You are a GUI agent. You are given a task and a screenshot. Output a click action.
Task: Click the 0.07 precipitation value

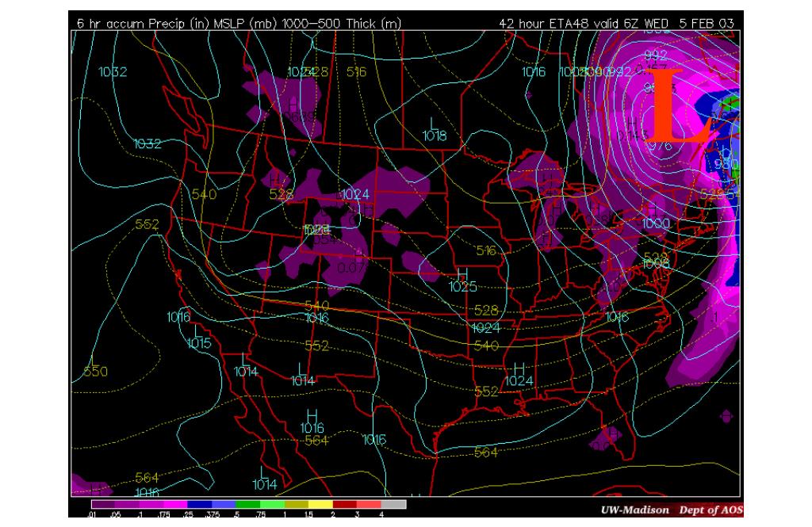pos(351,268)
